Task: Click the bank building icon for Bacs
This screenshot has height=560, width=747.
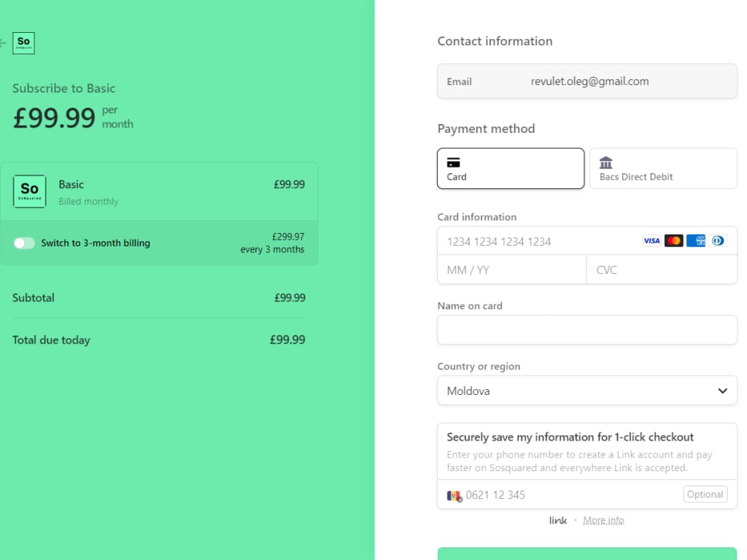Action: (606, 162)
